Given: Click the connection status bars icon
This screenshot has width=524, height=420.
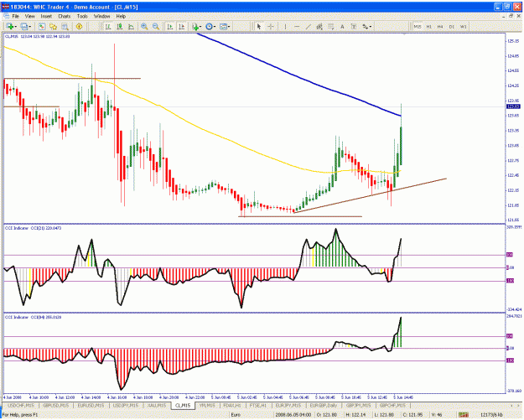Looking at the screenshot, I should tap(464, 415).
